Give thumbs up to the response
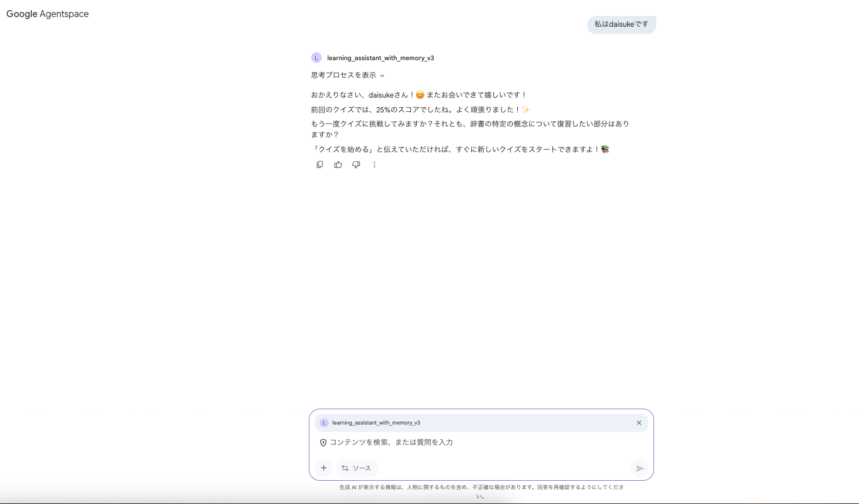This screenshot has width=859, height=504. point(338,165)
